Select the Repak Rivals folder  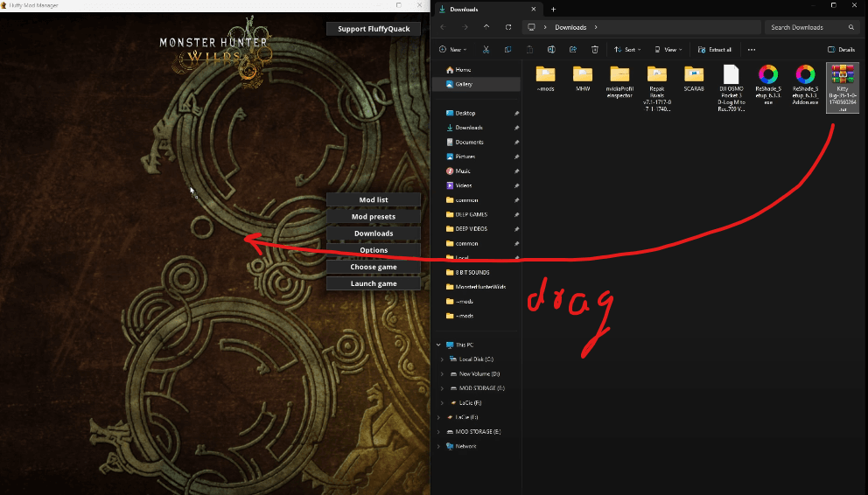(x=657, y=88)
